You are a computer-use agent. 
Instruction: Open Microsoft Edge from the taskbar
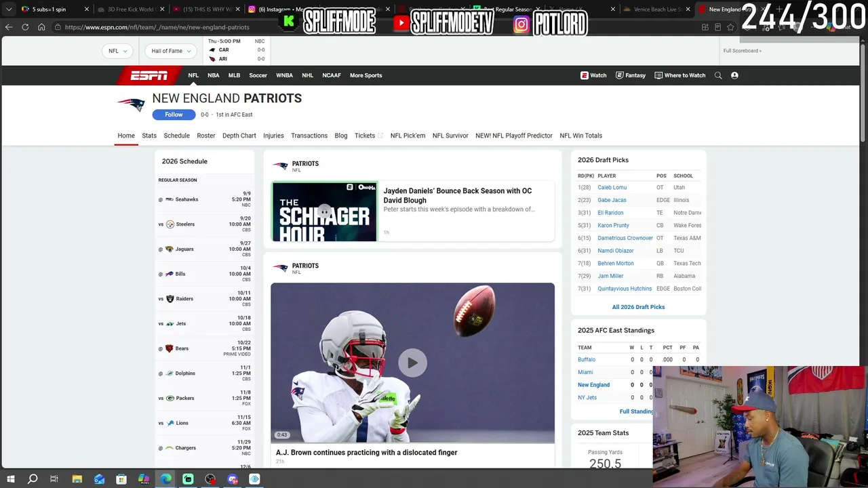point(166,479)
